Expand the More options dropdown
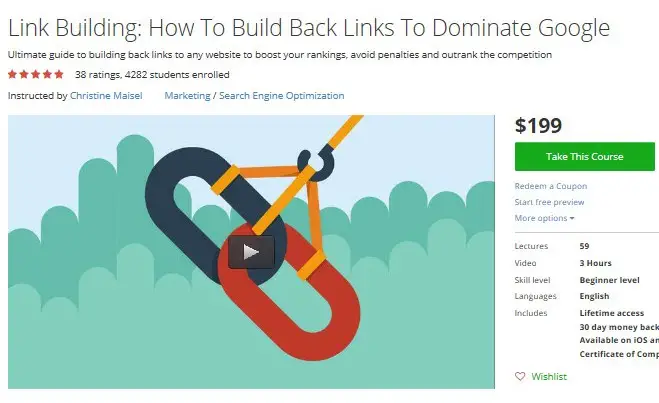Viewport: 659px width, 403px height. (x=544, y=218)
